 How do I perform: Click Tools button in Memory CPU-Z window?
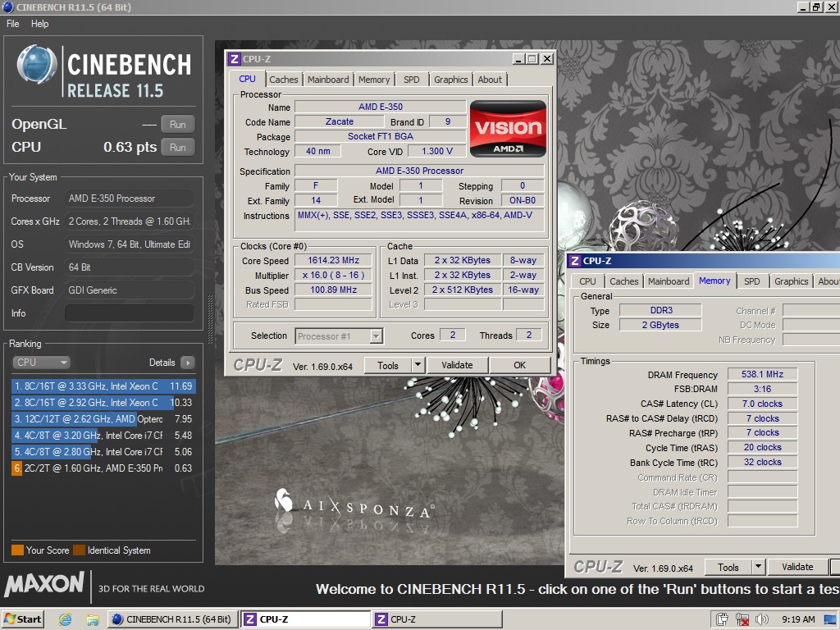click(x=728, y=568)
